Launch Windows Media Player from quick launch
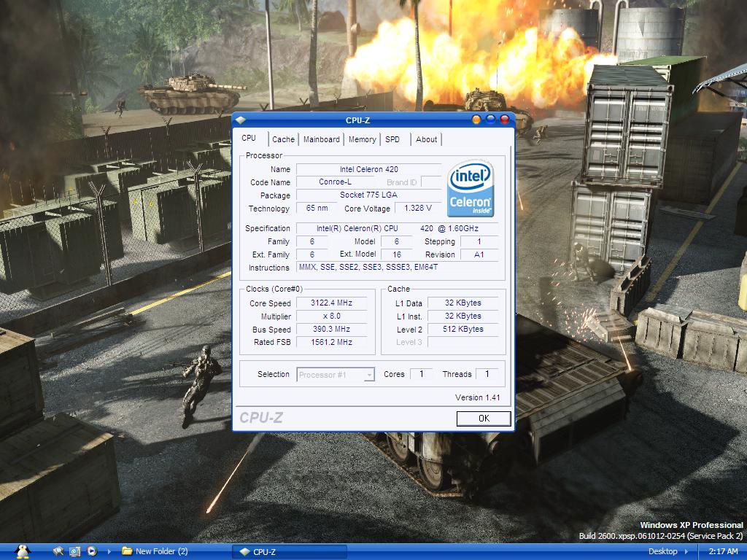This screenshot has height=560, width=747. pos(91,551)
